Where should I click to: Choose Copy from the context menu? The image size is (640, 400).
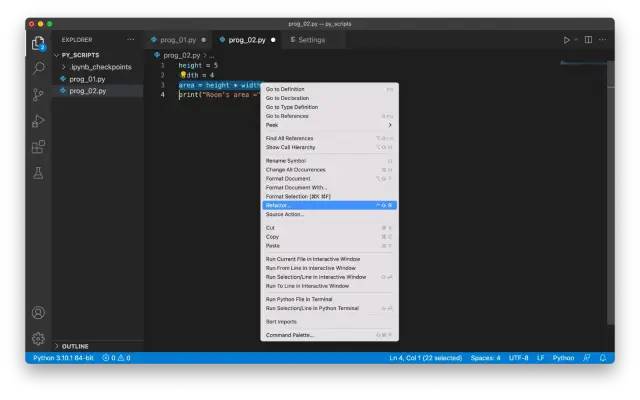coord(329,237)
